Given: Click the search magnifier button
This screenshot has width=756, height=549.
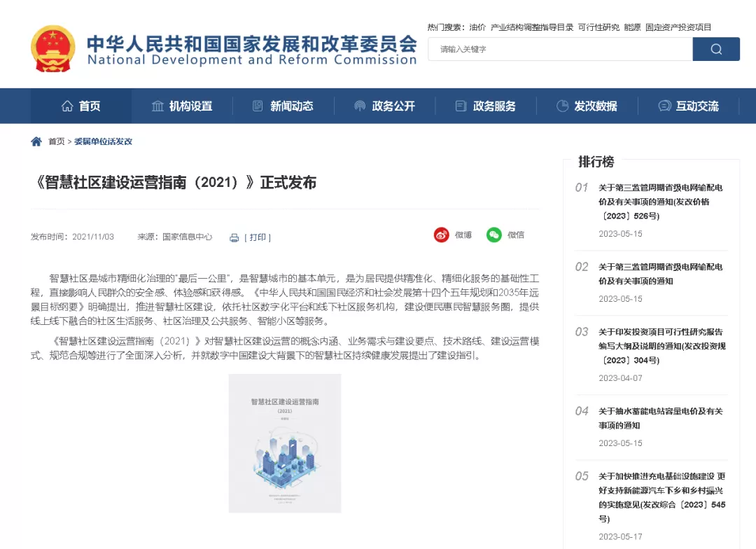Looking at the screenshot, I should pyautogui.click(x=716, y=49).
